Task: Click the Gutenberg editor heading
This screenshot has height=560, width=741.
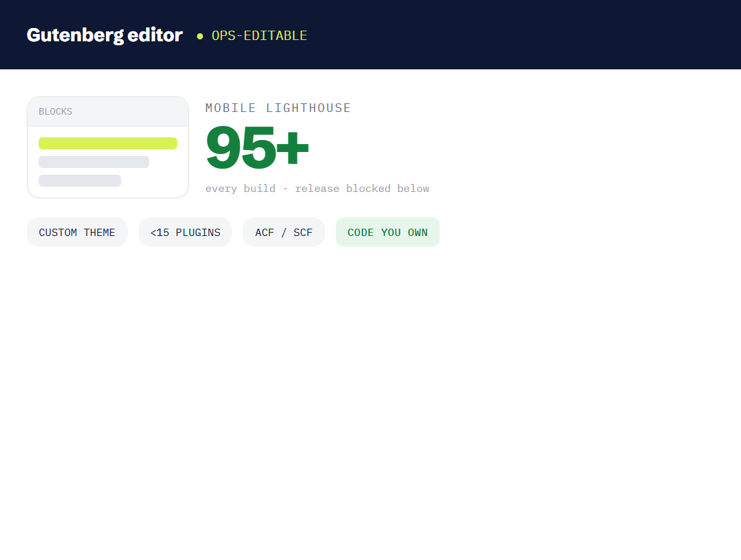Action: (105, 35)
